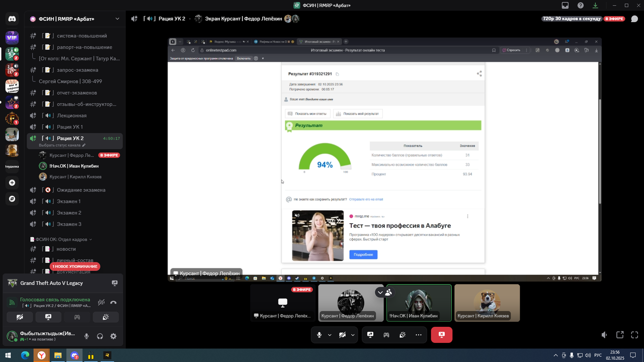Toggle microphone mute in call controls
The height and width of the screenshot is (362, 644).
(x=319, y=335)
